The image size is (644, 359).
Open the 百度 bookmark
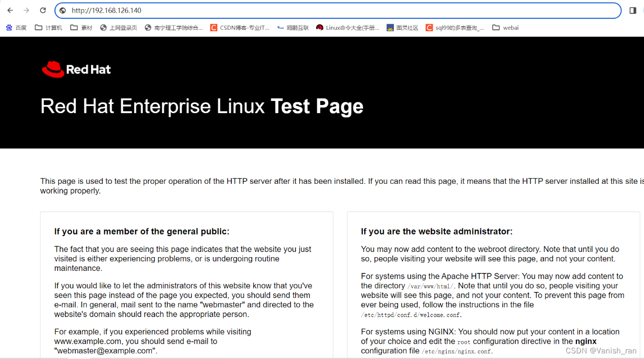[x=16, y=28]
